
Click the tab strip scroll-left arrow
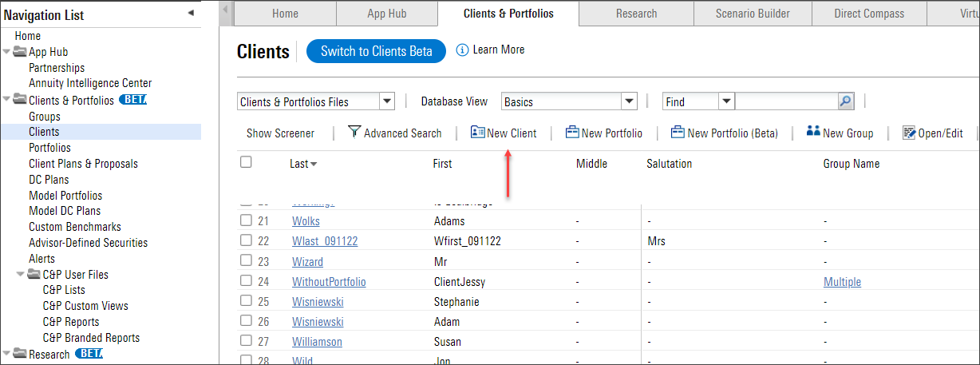[x=227, y=10]
